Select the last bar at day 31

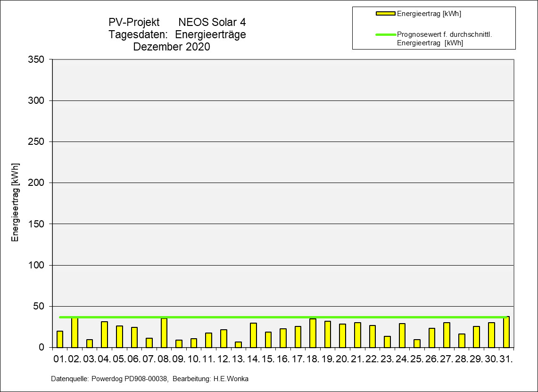point(506,333)
